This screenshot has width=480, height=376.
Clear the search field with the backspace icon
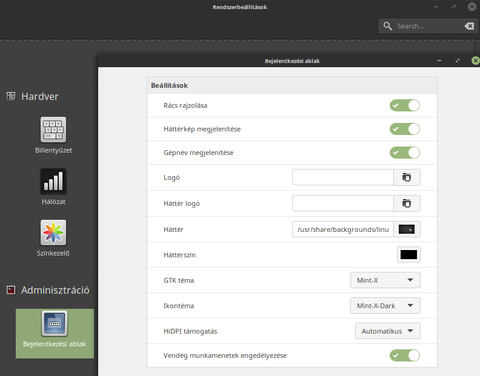(x=469, y=26)
